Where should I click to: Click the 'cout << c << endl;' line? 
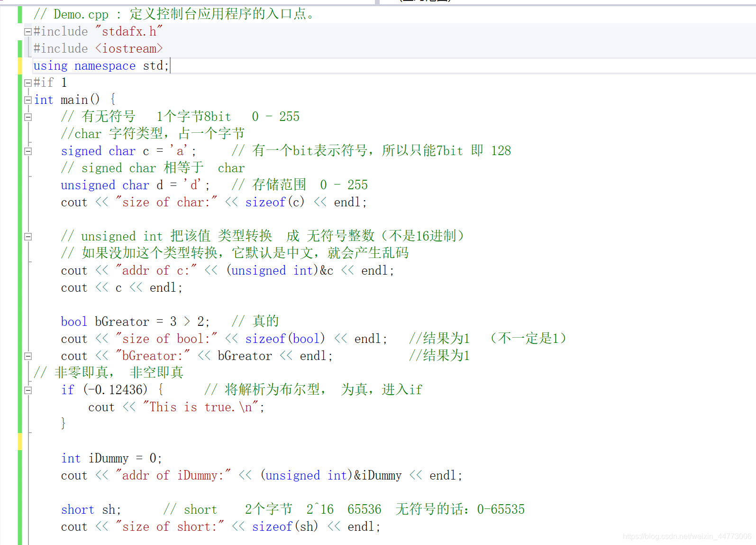[122, 287]
